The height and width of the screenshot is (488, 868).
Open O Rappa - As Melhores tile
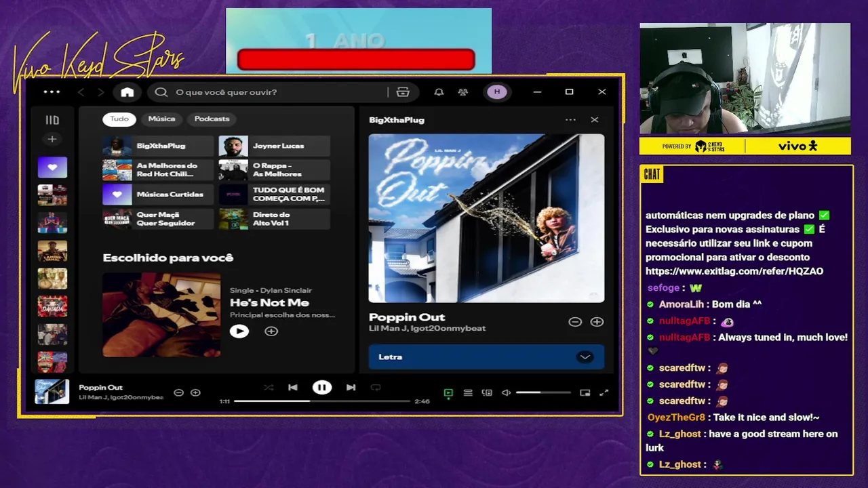pos(274,170)
